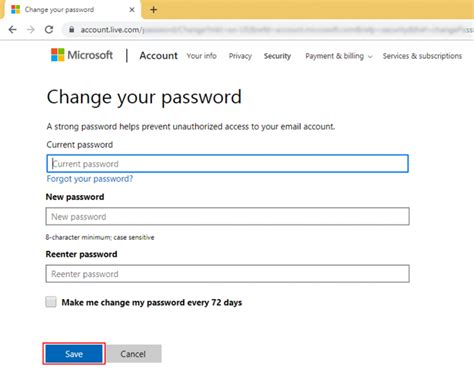Open the Security section
Viewport: 474px width, 369px height.
click(277, 56)
